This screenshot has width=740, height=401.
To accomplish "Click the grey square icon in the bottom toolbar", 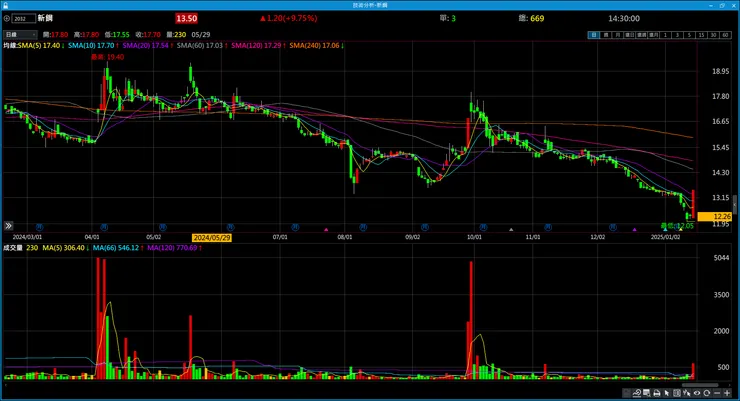I will click(x=626, y=393).
